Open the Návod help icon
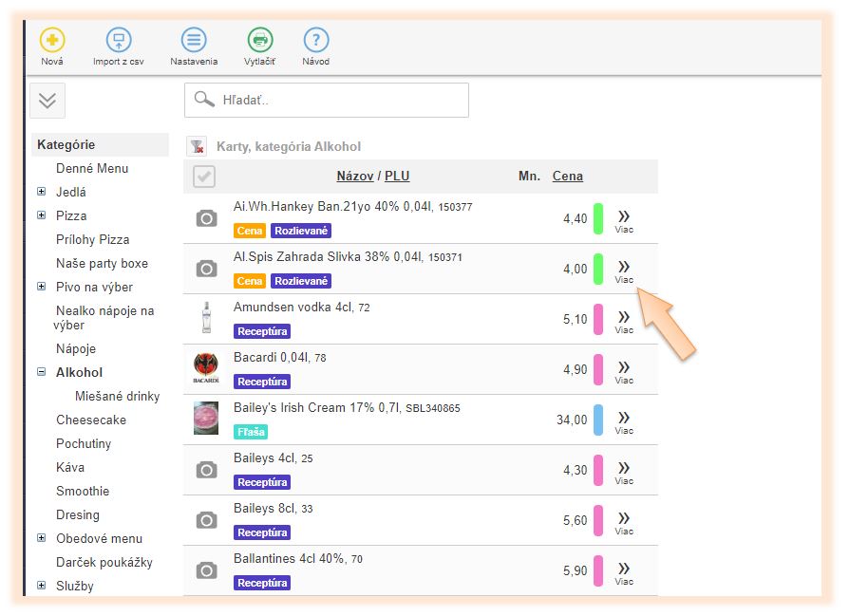850x616 pixels. coord(315,41)
